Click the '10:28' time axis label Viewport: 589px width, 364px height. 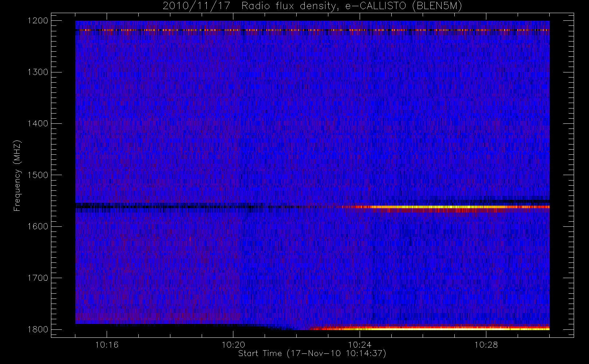[486, 345]
